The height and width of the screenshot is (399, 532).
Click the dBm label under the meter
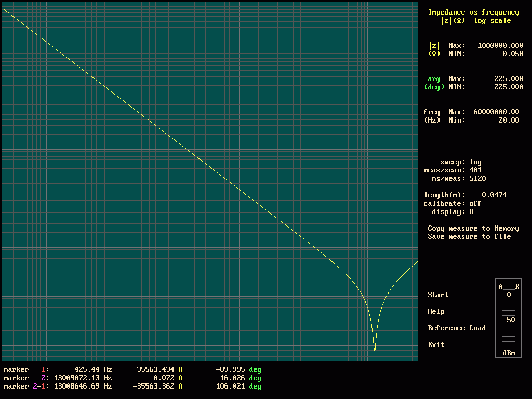(x=509, y=353)
